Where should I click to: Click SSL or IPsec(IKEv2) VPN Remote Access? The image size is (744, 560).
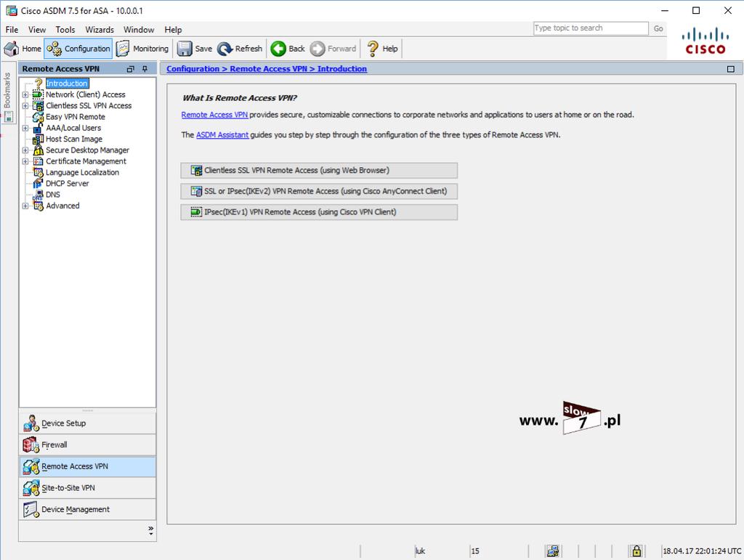(319, 191)
